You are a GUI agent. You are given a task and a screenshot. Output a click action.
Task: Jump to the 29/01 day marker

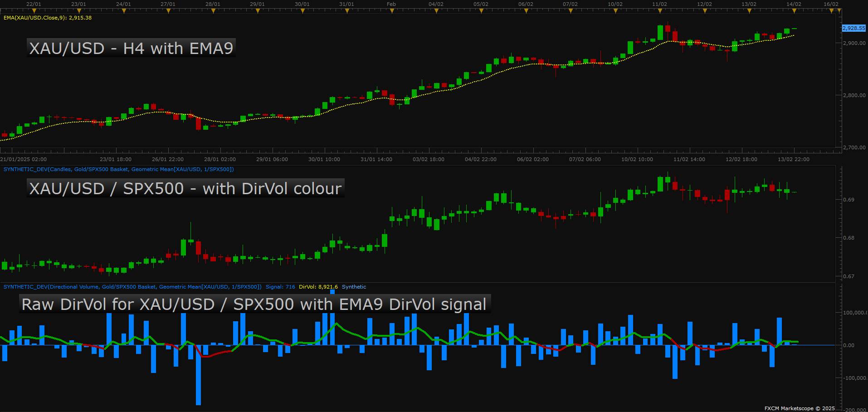tap(258, 11)
